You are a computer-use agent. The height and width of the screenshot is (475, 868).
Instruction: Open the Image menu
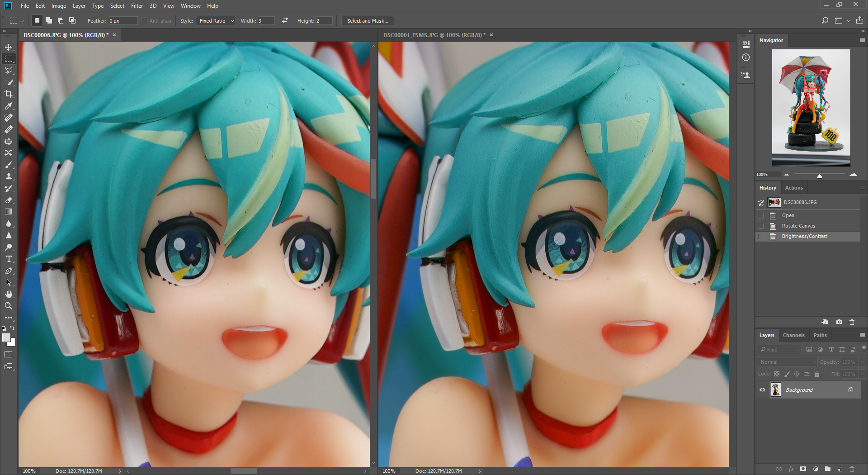[59, 6]
